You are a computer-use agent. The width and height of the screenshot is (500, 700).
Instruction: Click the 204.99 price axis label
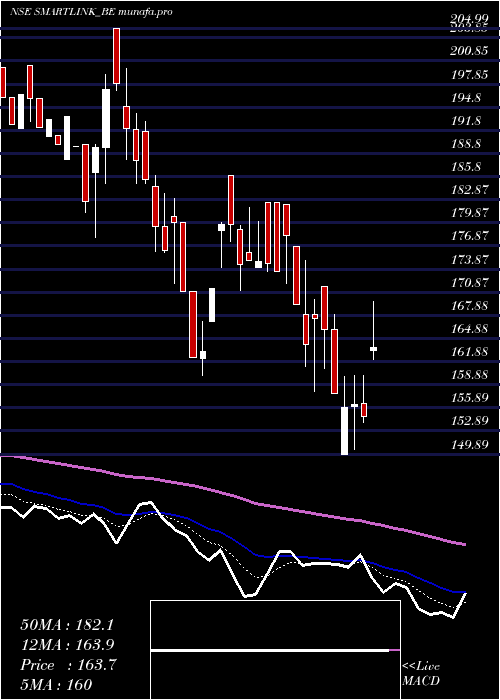click(467, 19)
